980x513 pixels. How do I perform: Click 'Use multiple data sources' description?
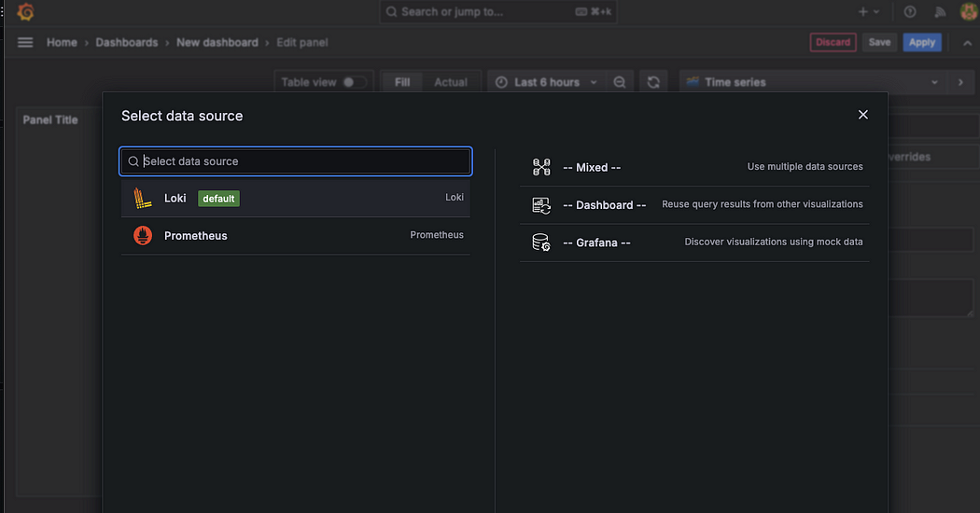805,167
